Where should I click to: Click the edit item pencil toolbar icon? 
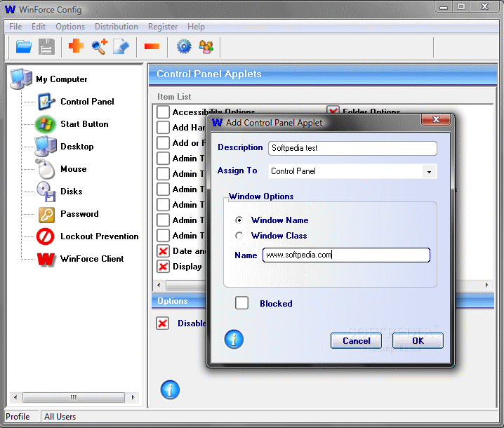(x=121, y=47)
